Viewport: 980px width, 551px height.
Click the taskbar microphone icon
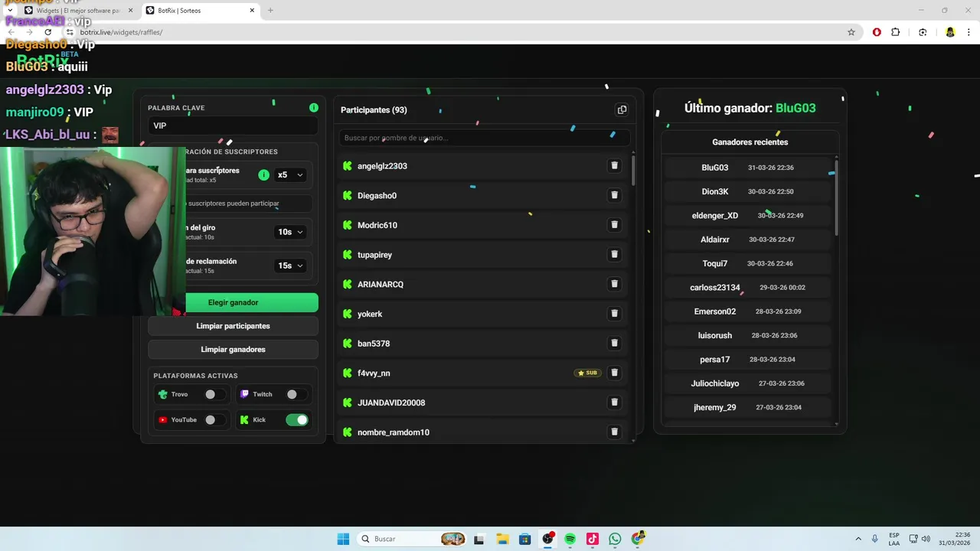point(875,539)
